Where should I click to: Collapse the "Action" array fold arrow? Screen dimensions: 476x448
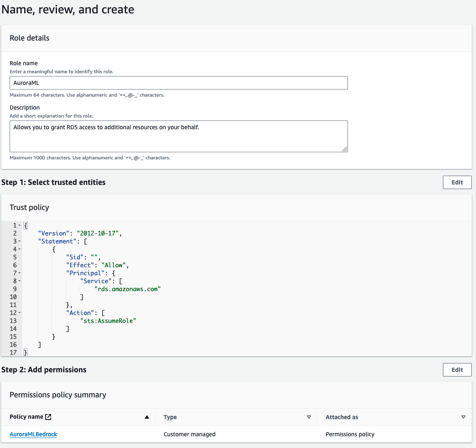(20, 313)
